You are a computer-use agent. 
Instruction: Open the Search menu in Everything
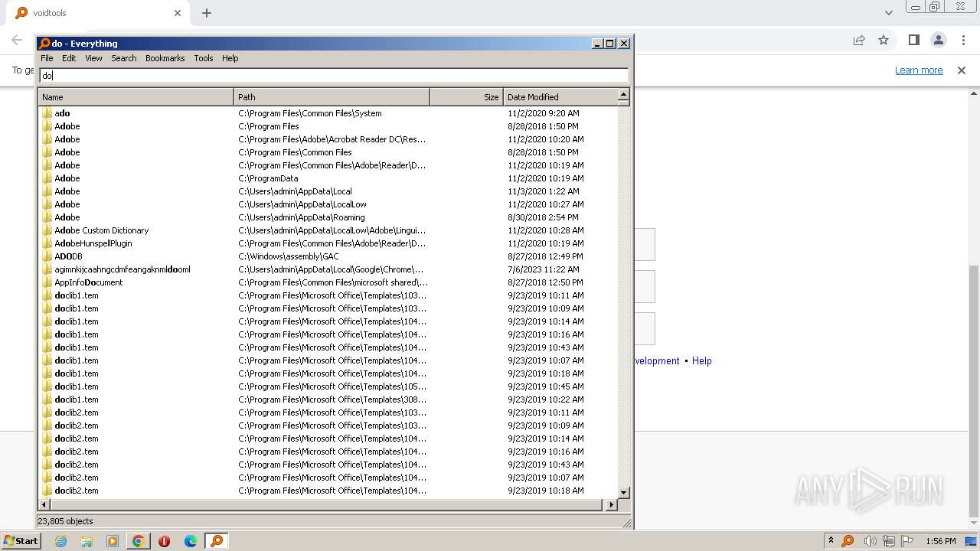point(123,58)
